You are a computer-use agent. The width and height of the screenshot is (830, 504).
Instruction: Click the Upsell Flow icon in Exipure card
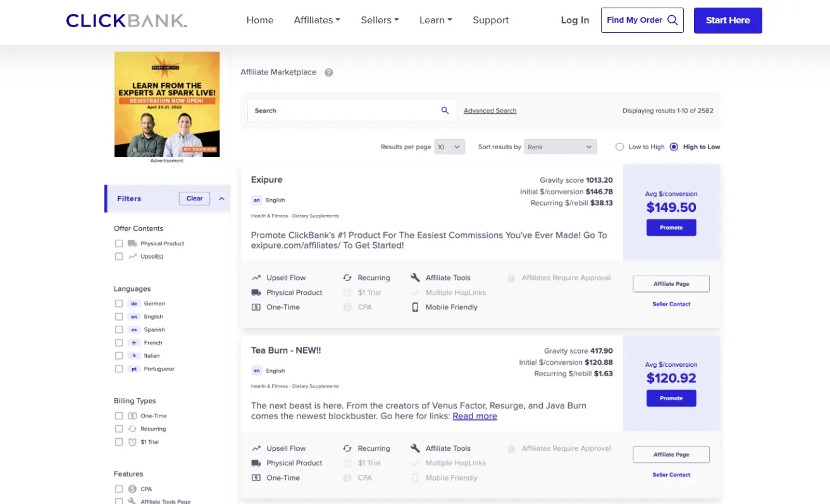coord(256,278)
